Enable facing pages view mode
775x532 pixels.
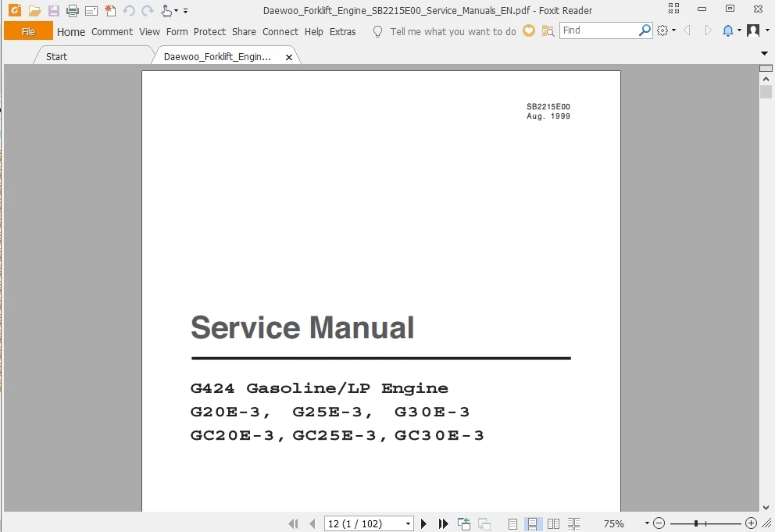click(x=554, y=523)
